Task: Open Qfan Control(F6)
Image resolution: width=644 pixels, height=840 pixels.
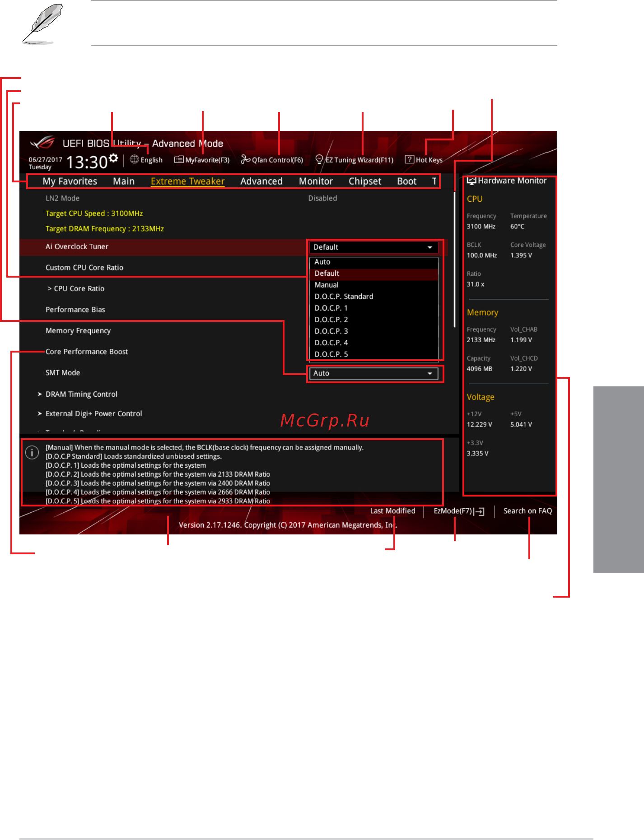Action: (x=272, y=160)
